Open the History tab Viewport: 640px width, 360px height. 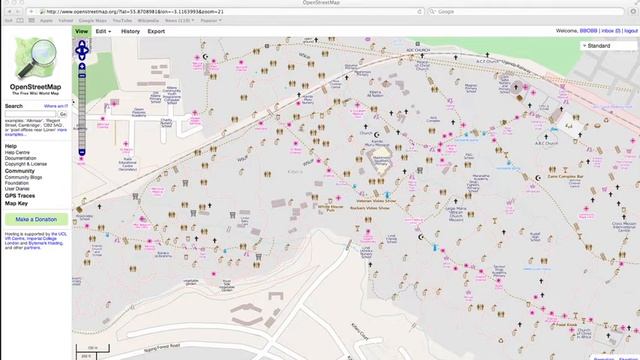pos(130,31)
